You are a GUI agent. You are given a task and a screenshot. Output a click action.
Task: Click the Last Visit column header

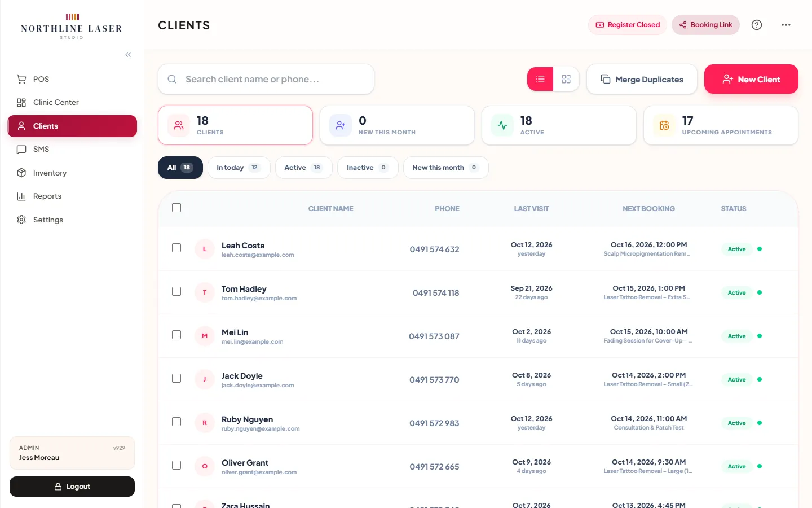click(x=531, y=209)
